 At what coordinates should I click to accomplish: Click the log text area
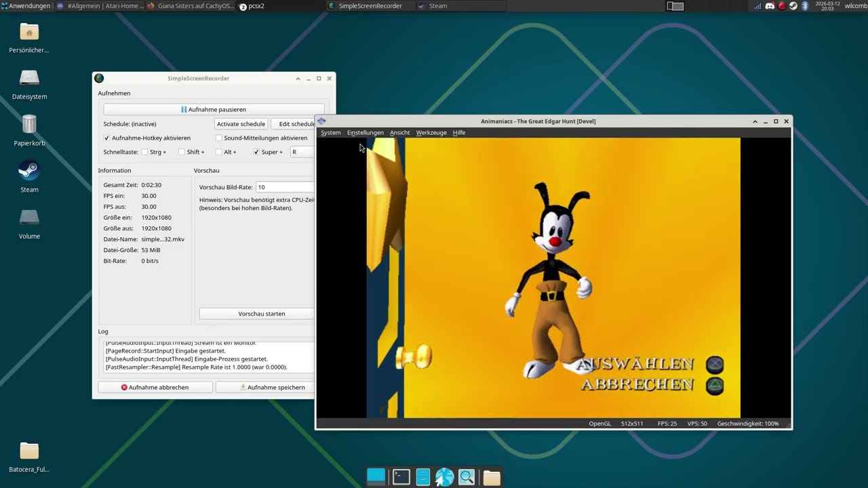tap(210, 356)
